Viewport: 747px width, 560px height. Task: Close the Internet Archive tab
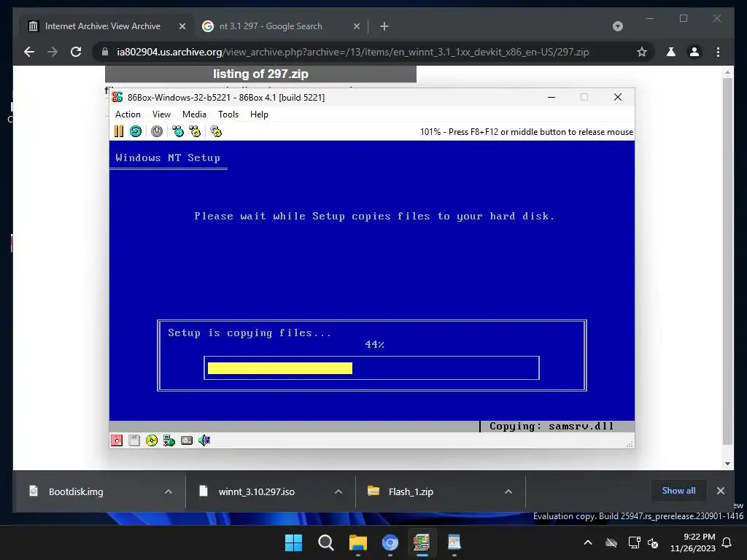[182, 27]
